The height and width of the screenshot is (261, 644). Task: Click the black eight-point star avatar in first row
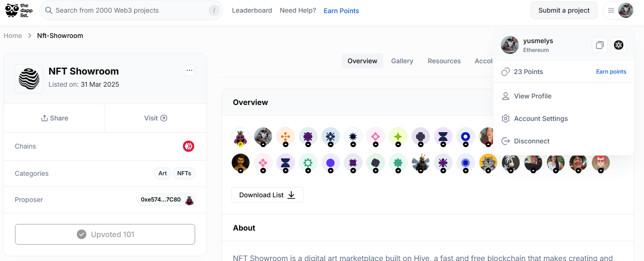click(353, 137)
